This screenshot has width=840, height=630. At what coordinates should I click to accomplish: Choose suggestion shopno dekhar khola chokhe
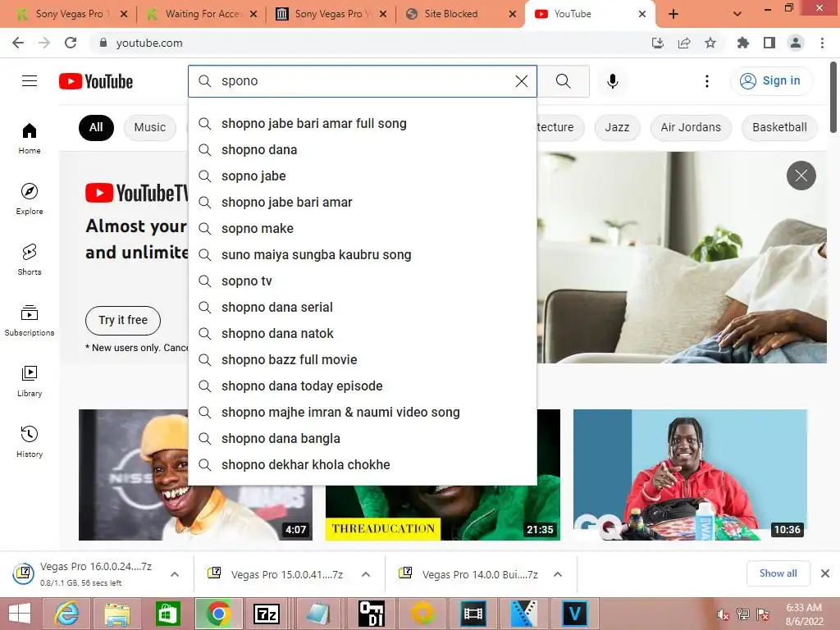point(363,465)
